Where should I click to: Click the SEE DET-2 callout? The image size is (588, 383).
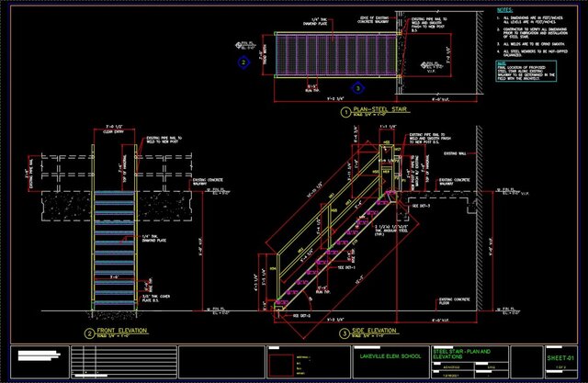coord(301,316)
